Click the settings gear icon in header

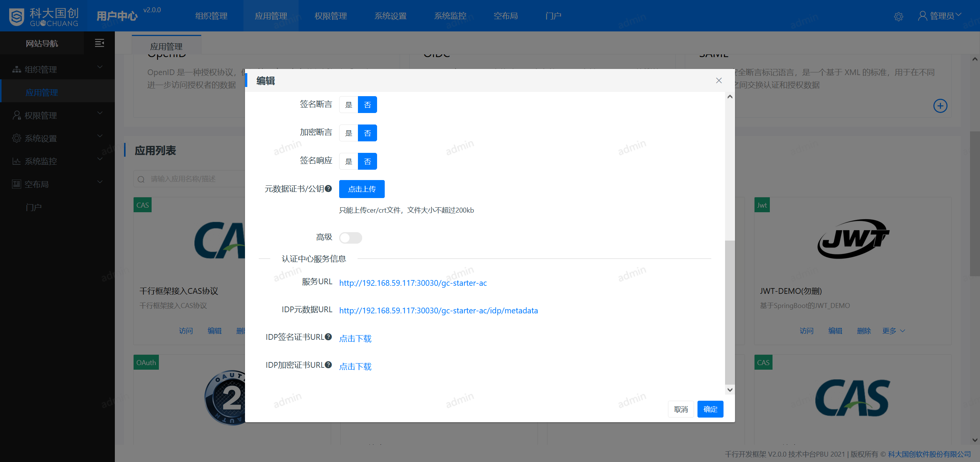coord(898,16)
